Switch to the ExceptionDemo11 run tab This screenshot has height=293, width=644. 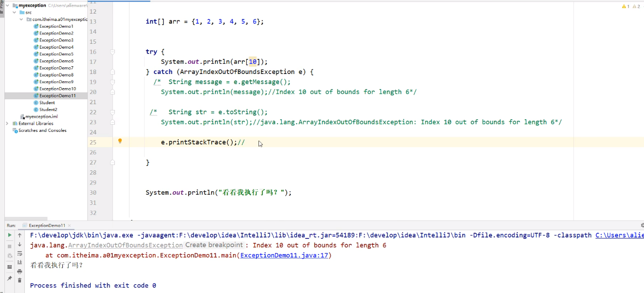point(47,225)
